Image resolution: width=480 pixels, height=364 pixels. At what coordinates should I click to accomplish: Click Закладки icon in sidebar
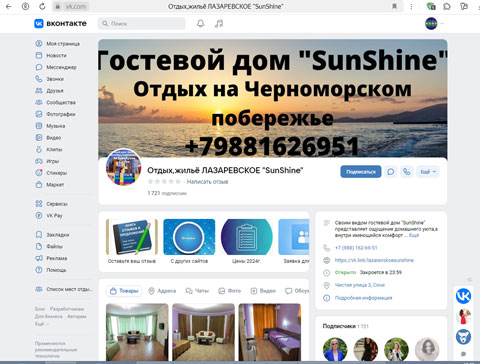[x=39, y=235]
